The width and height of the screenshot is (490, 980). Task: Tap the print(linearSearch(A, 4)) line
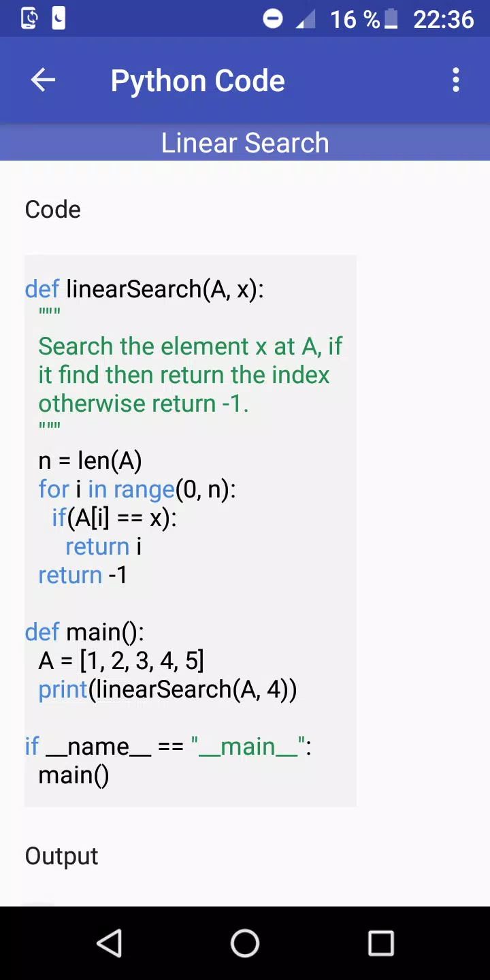167,689
